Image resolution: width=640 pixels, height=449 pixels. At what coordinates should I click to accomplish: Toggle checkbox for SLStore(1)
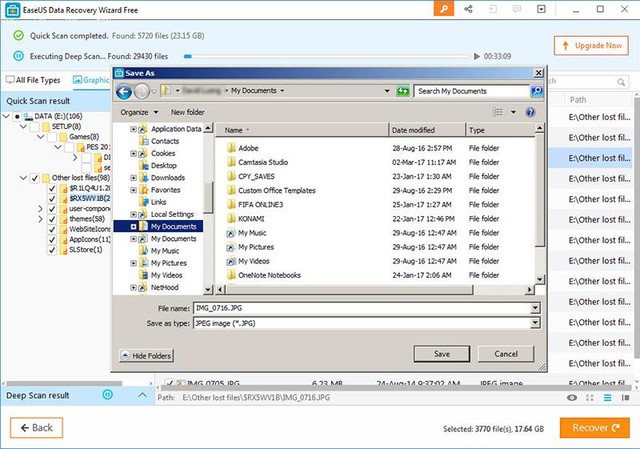click(52, 250)
